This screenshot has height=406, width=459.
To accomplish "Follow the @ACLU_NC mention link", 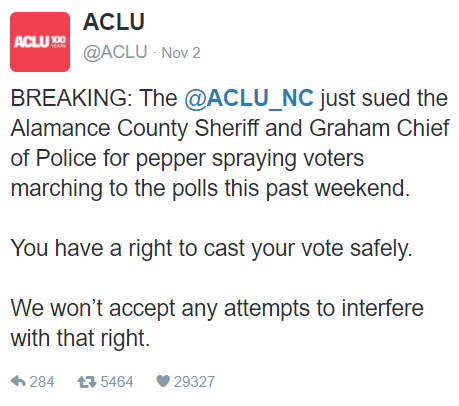I will pos(249,98).
